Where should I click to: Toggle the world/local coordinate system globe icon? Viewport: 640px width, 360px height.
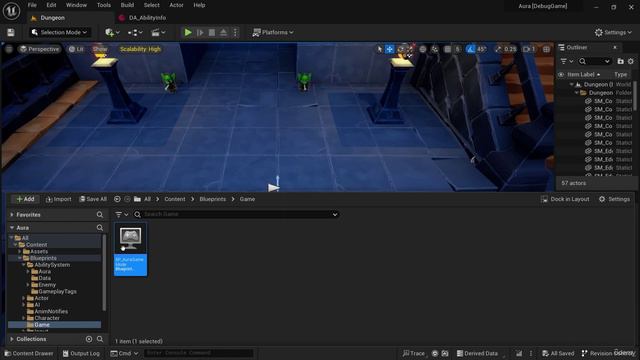click(422, 49)
